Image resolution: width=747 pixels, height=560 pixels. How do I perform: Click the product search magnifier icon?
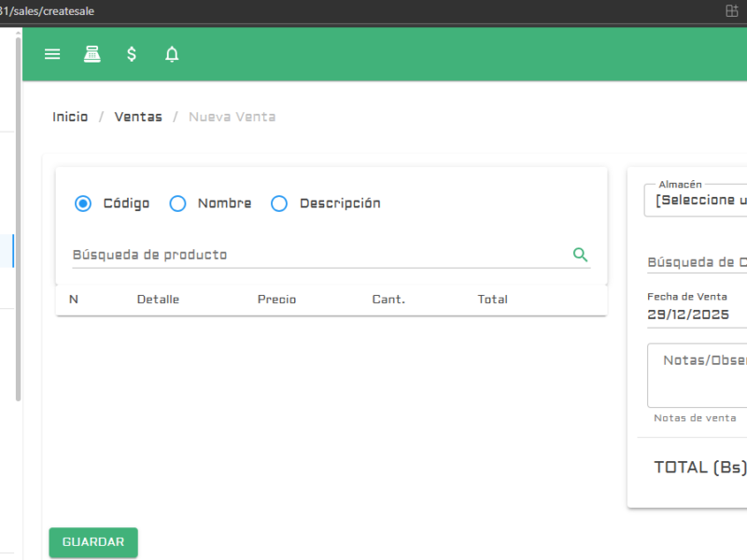coord(580,254)
